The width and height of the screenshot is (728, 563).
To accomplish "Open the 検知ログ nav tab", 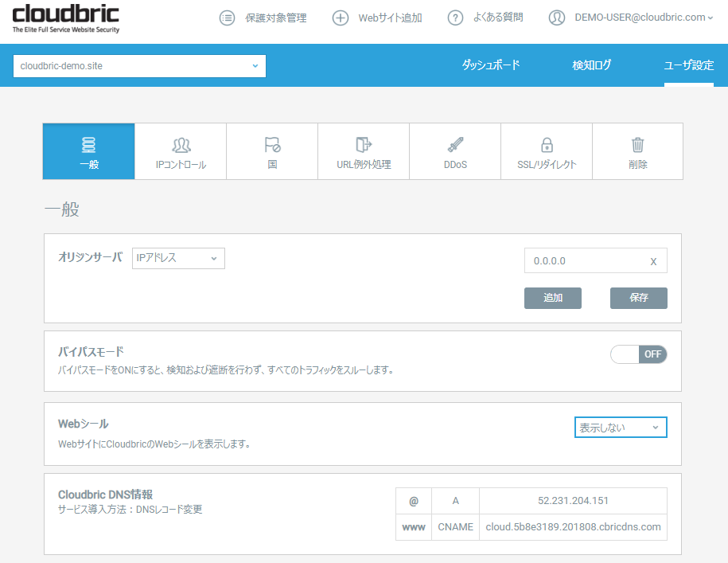I will 591,65.
